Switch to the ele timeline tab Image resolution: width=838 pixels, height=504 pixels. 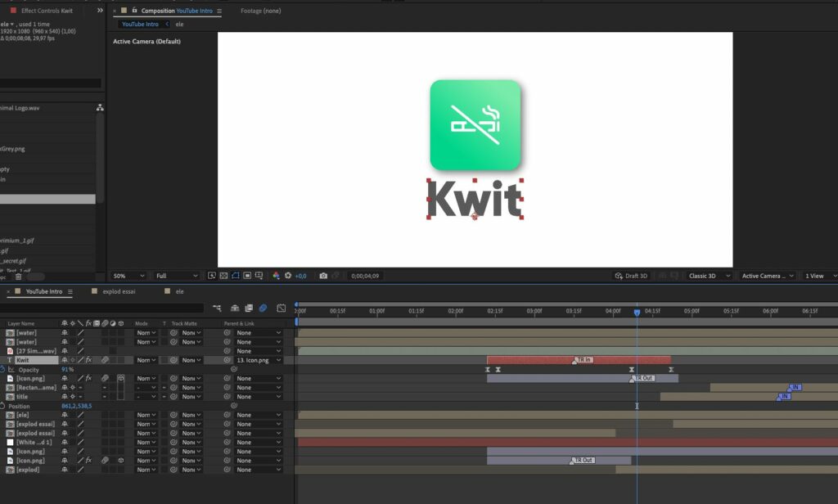click(x=179, y=291)
